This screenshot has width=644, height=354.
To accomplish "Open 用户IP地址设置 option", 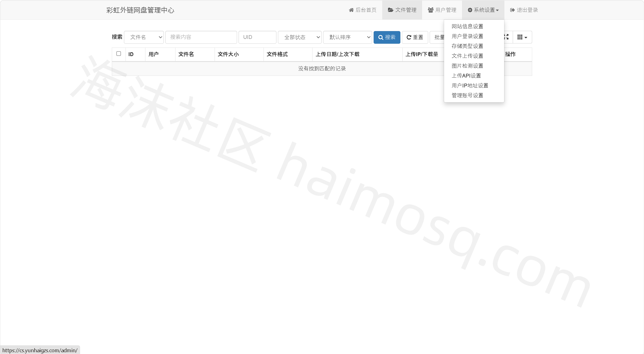I will 474,85.
